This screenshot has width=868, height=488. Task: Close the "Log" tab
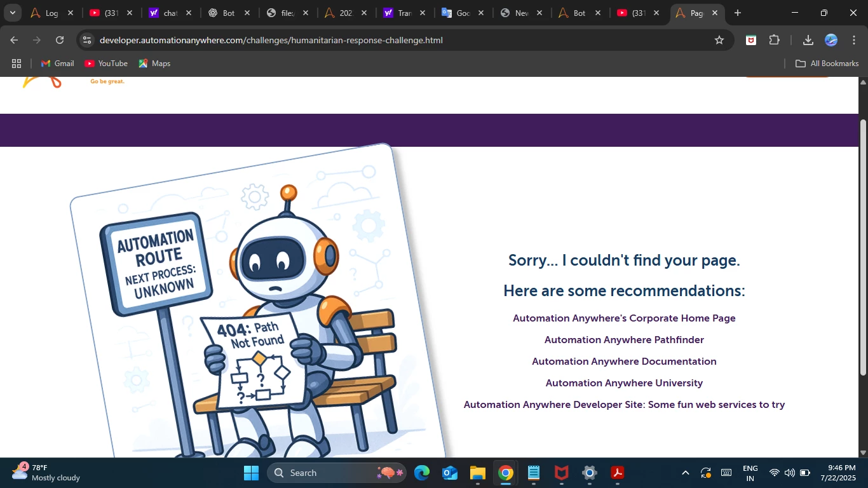pyautogui.click(x=71, y=13)
